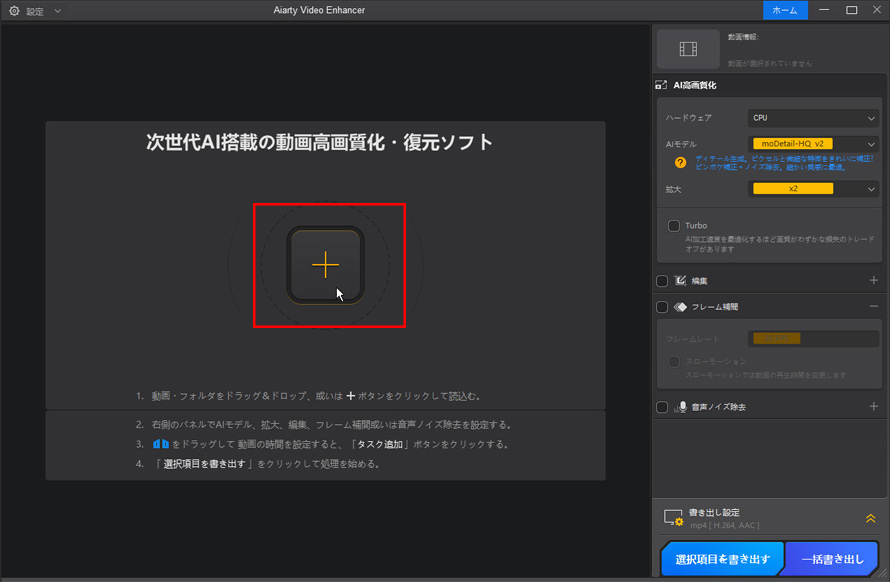Toggle the スローモーション checkbox
Viewport: 890px width, 582px height.
pos(674,362)
